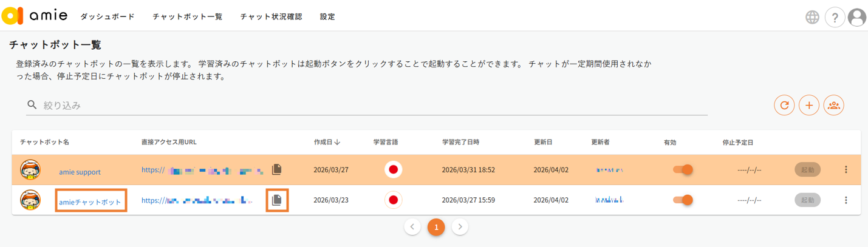Click the add chatbot plus icon
Viewport: 868px width, 247px height.
pyautogui.click(x=809, y=106)
